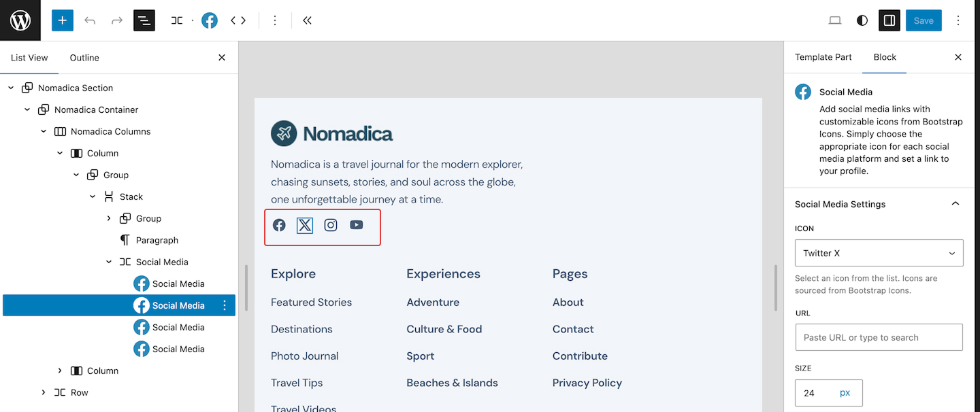Open the device preview laptop icon
The width and height of the screenshot is (980, 412).
[x=835, y=20]
